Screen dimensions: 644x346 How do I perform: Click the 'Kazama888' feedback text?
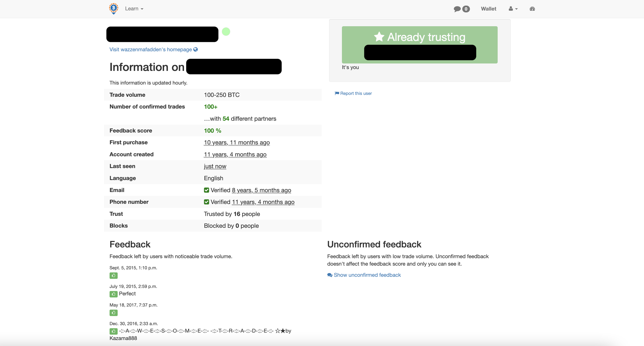pyautogui.click(x=123, y=338)
